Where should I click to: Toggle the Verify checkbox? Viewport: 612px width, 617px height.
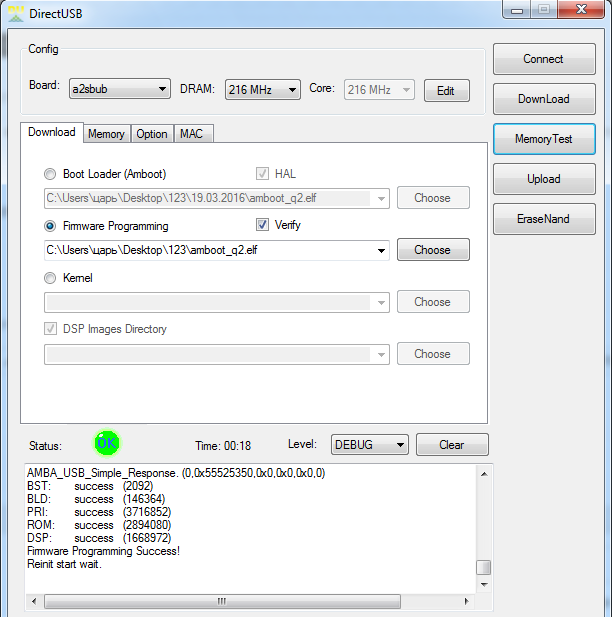tap(263, 225)
